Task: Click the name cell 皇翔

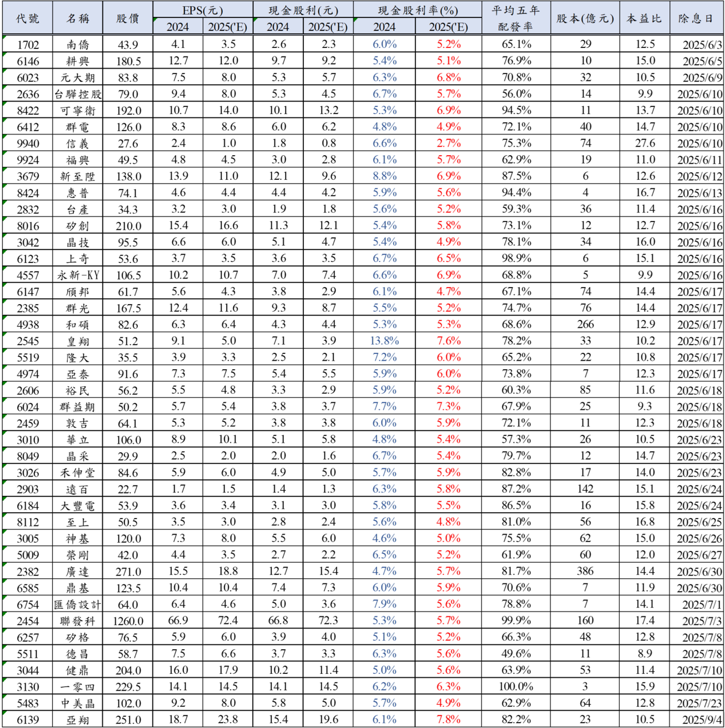Action: pyautogui.click(x=78, y=341)
